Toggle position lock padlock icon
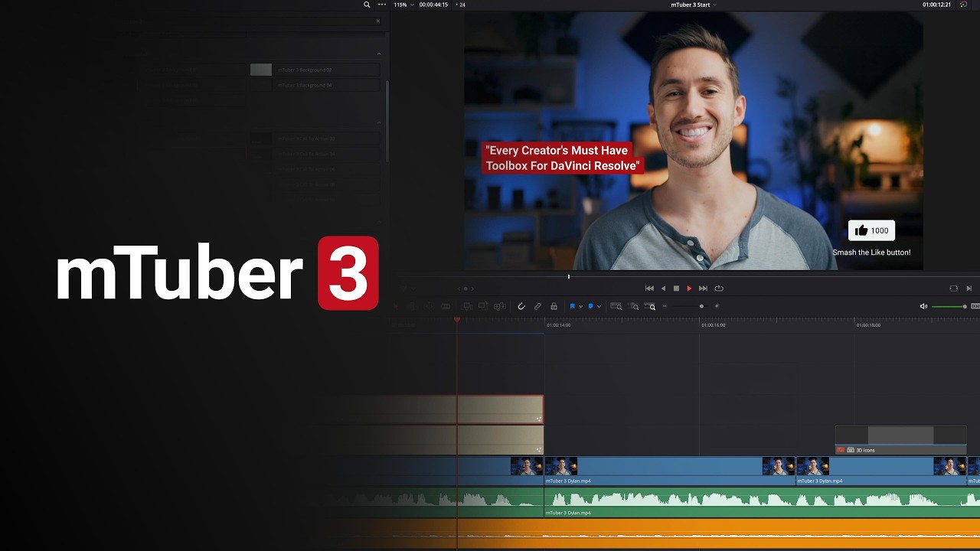Viewport: 980px width, 551px height. 554,306
